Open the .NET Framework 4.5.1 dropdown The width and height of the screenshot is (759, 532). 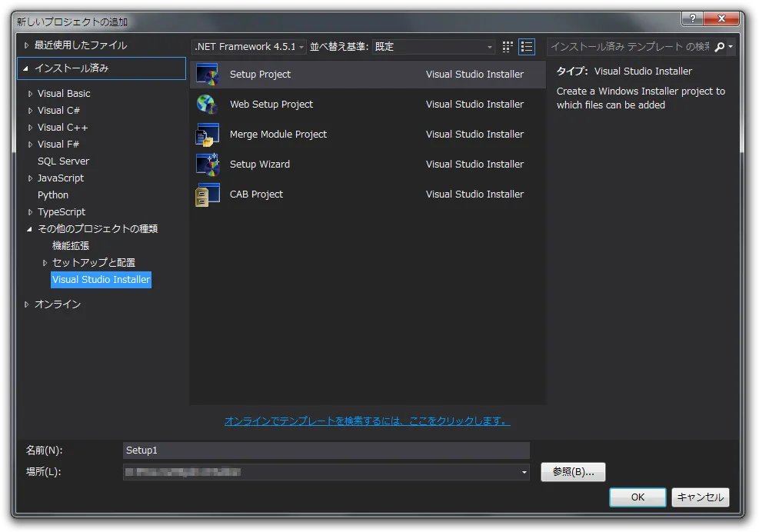(x=249, y=46)
